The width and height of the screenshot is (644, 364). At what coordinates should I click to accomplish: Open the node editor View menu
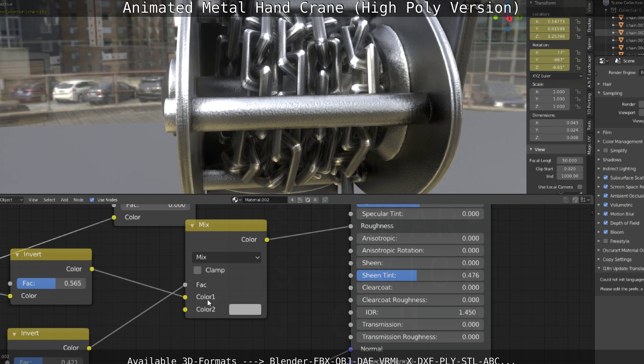33,200
